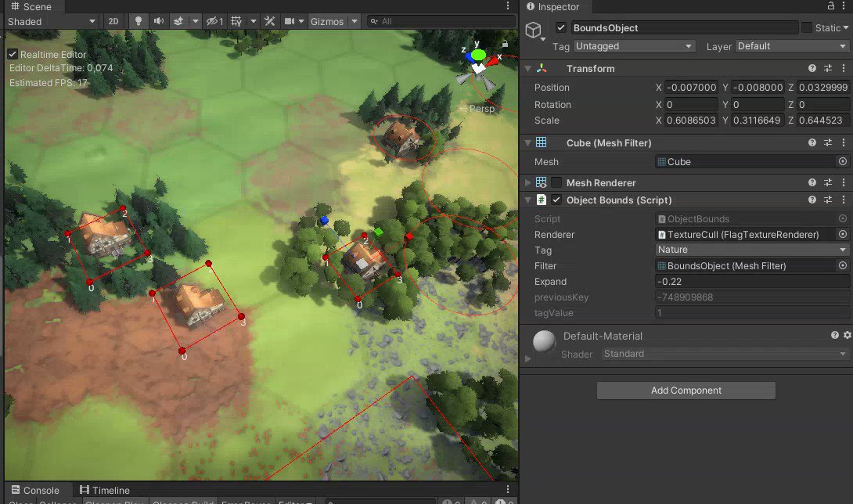The height and width of the screenshot is (504, 853).
Task: Click the Scale Y value field
Action: click(758, 121)
